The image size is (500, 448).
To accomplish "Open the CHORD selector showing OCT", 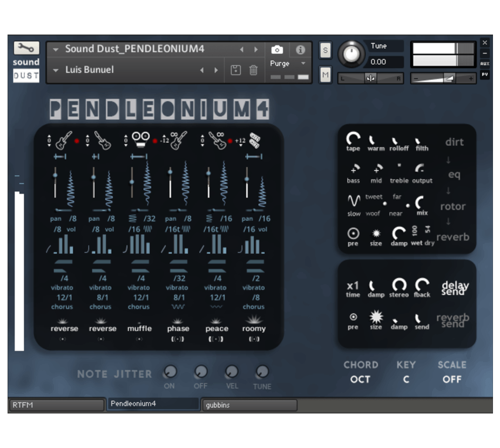I will [360, 379].
